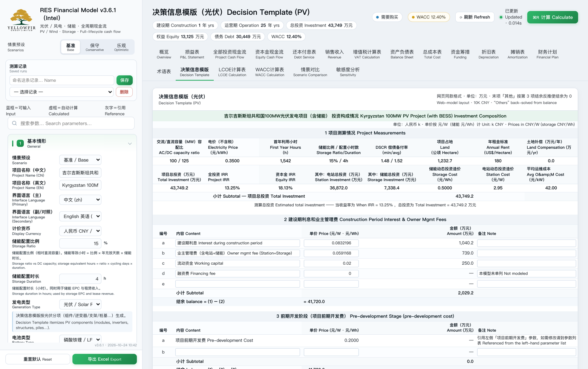Click the green Updated status dot
The width and height of the screenshot is (588, 369).
[501, 17]
